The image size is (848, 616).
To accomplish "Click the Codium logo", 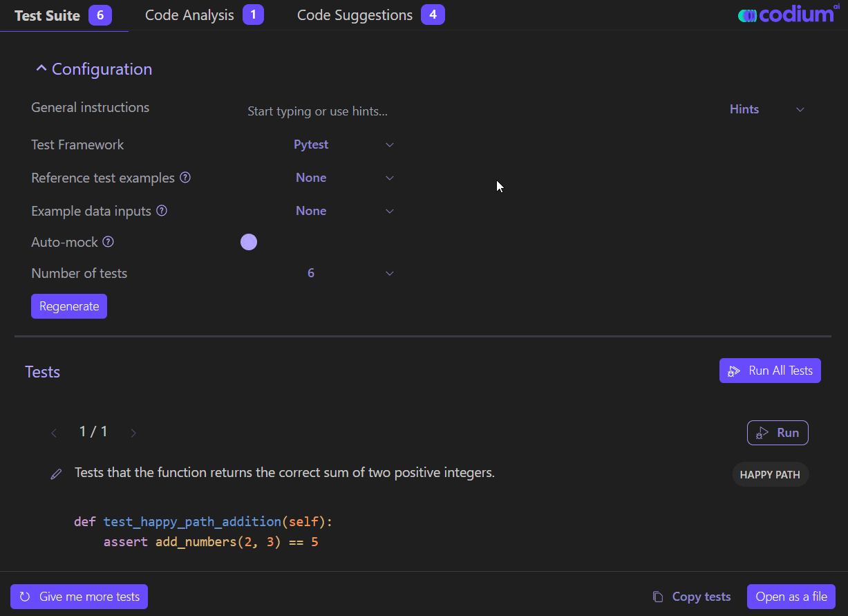I will [x=789, y=13].
